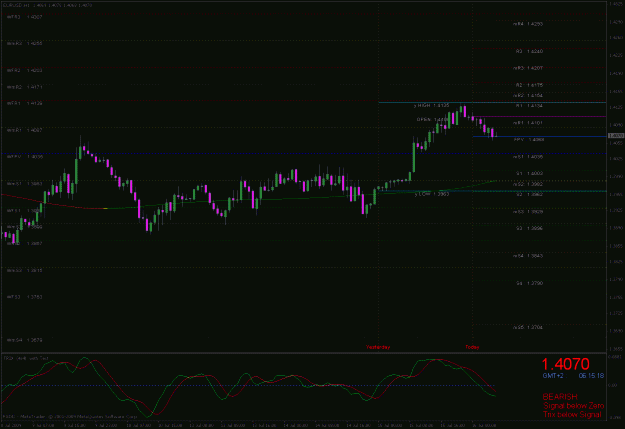Click the S2 1.3962 pivot label

[529, 195]
